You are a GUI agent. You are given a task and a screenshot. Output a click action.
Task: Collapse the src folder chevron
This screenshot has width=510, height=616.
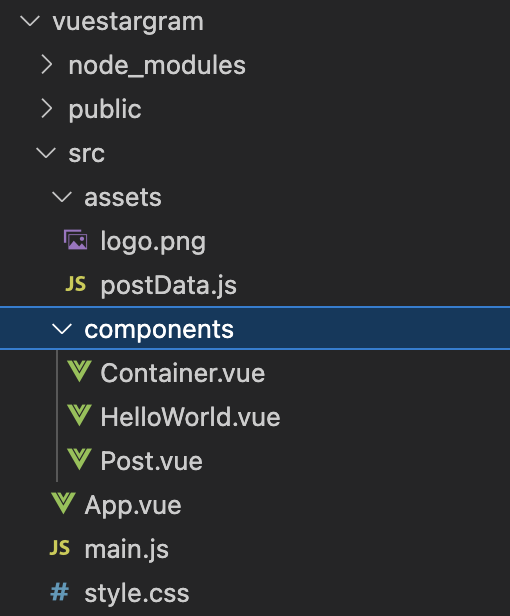pyautogui.click(x=46, y=152)
